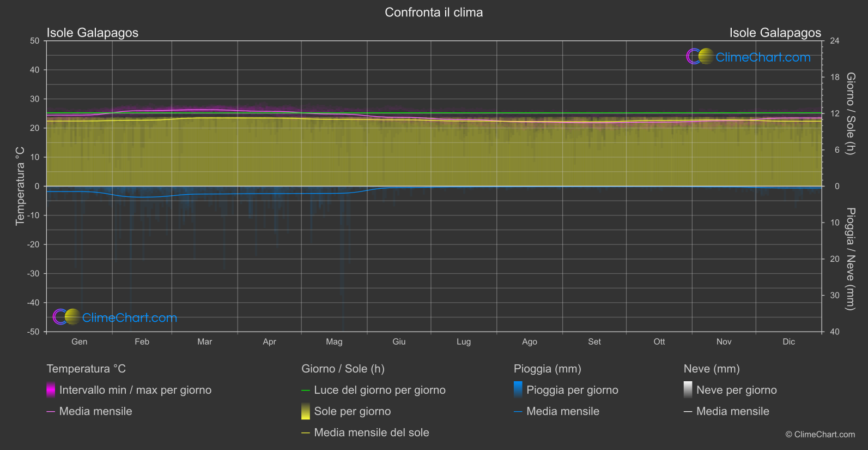Click the 'Temperatura °C' legend heading
Viewport: 868px width, 450px height.
pyautogui.click(x=86, y=369)
